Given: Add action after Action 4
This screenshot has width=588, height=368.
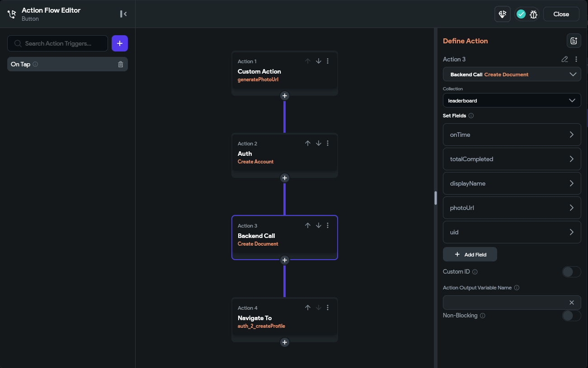Looking at the screenshot, I should 284,342.
